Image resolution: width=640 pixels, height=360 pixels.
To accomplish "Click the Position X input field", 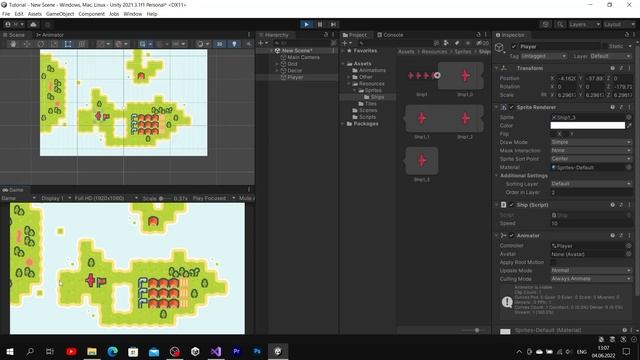I will pos(567,78).
